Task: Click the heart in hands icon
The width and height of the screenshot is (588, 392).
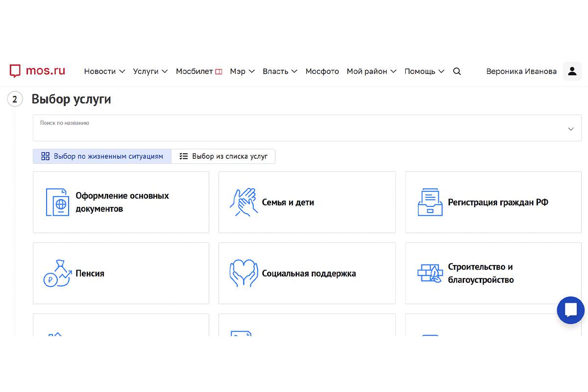Action: pyautogui.click(x=243, y=273)
